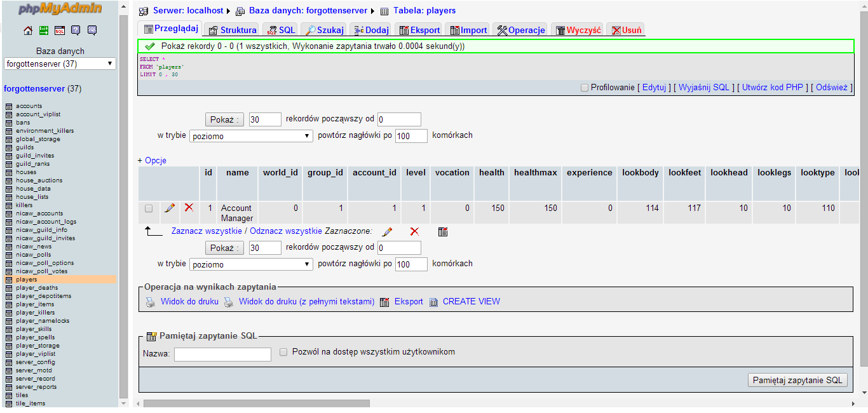Open the house_auctions table in sidebar
The image size is (868, 413).
point(39,180)
